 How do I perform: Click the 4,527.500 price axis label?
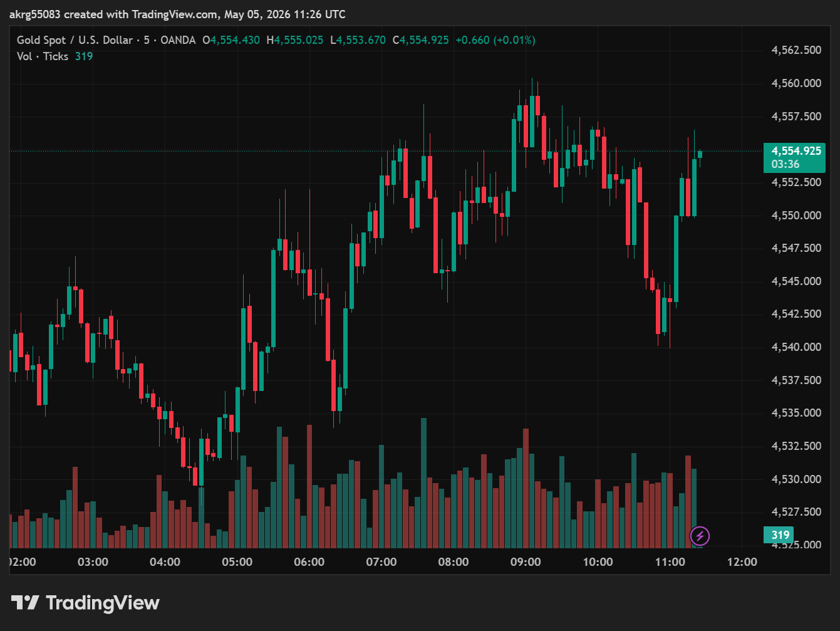pos(796,512)
